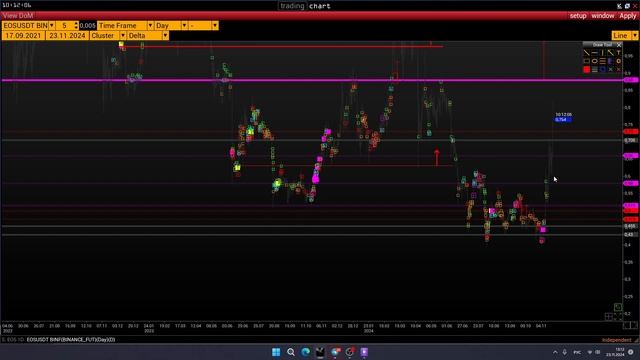Select the blue L-shaped profile tool

[611, 61]
